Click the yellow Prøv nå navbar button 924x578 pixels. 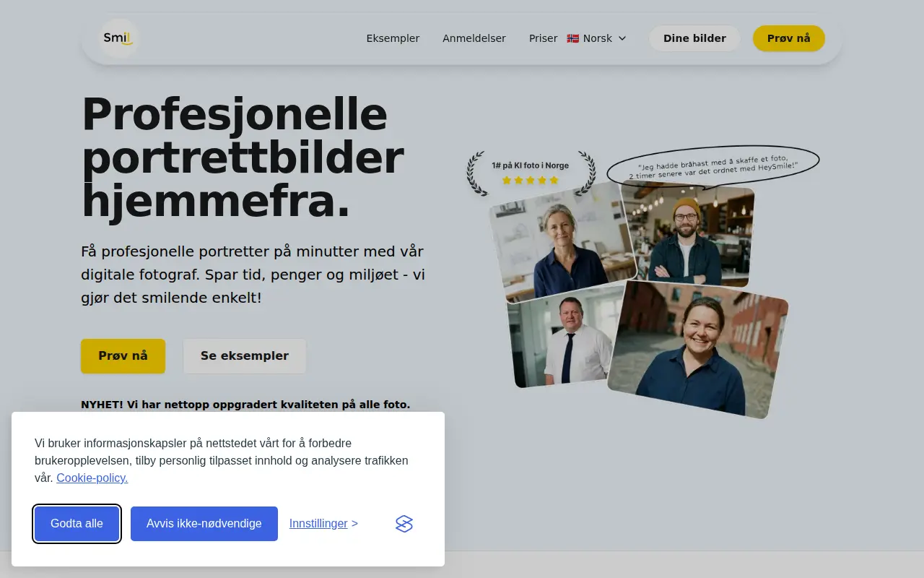[x=789, y=38]
